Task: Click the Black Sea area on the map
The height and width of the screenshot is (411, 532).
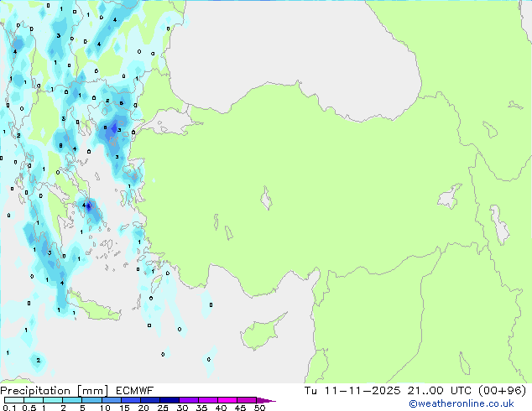Action: pos(292,51)
